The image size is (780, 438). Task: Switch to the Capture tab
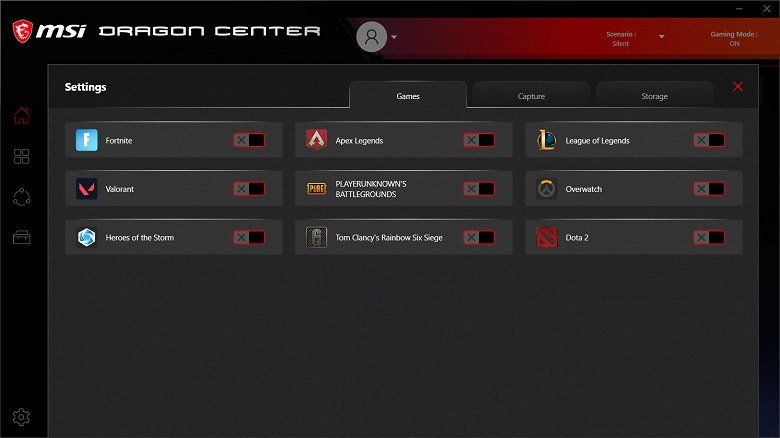pos(531,96)
